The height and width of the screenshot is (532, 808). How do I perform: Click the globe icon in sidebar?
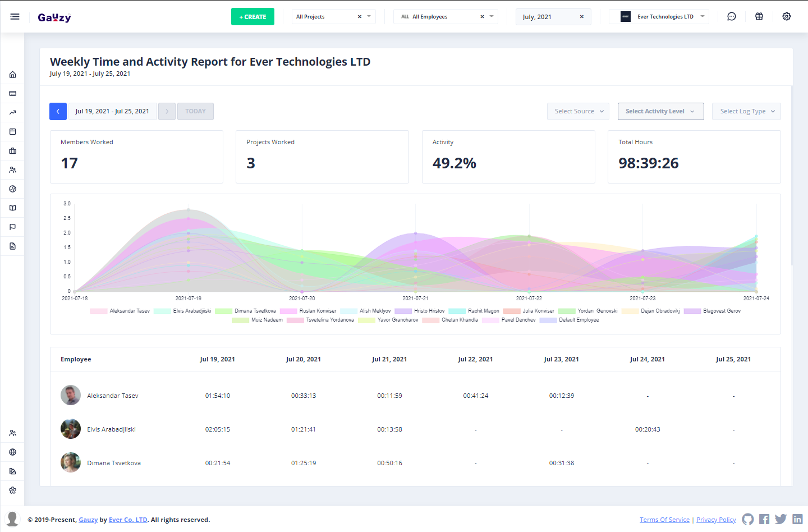point(12,452)
